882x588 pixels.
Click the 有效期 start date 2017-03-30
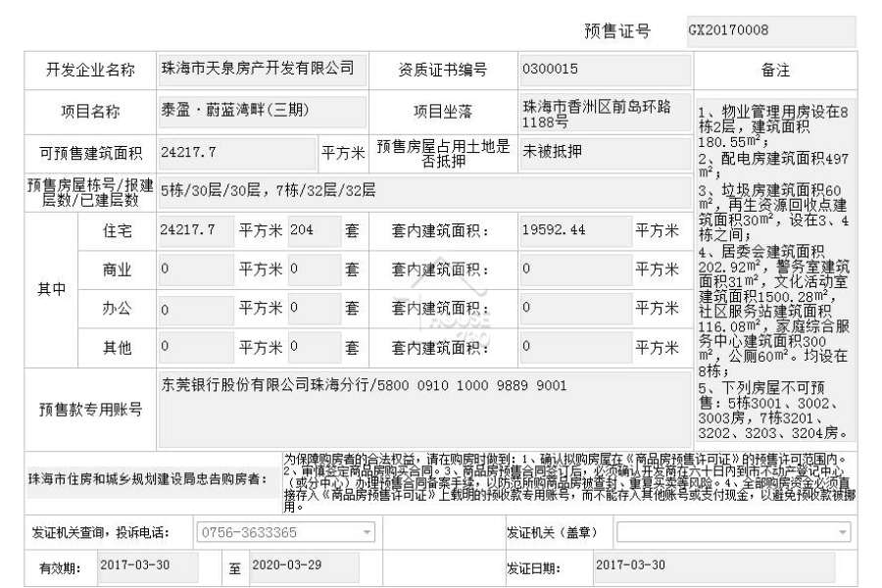[x=147, y=567]
